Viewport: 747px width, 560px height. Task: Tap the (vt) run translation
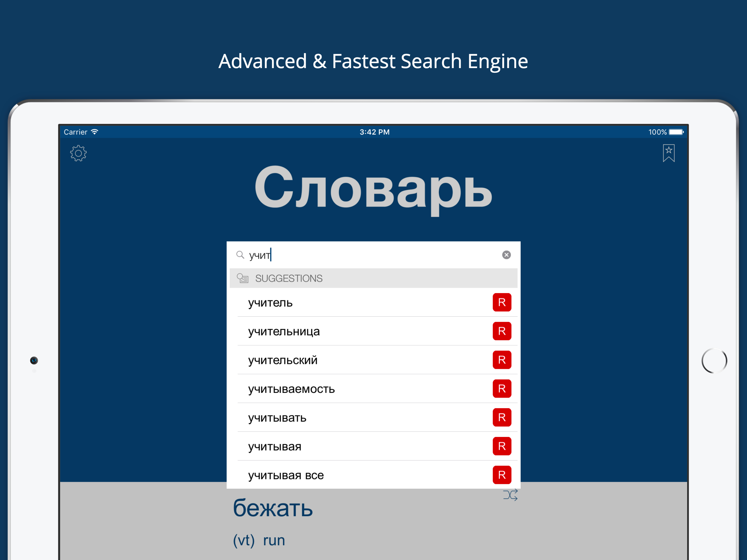259,540
